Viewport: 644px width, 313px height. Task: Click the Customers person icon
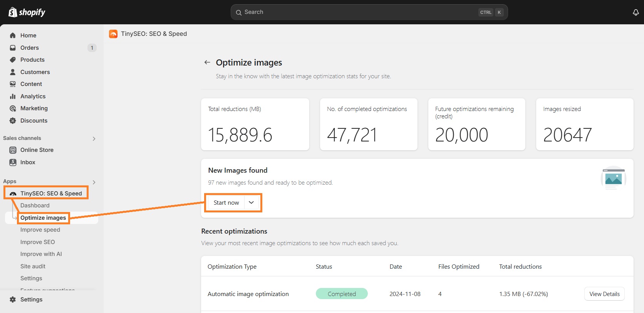(13, 72)
